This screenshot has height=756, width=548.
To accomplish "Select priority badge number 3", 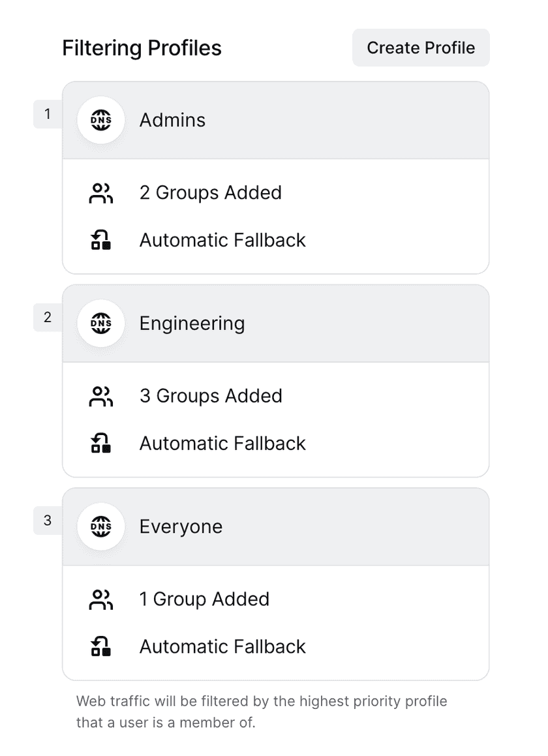I will 48,521.
